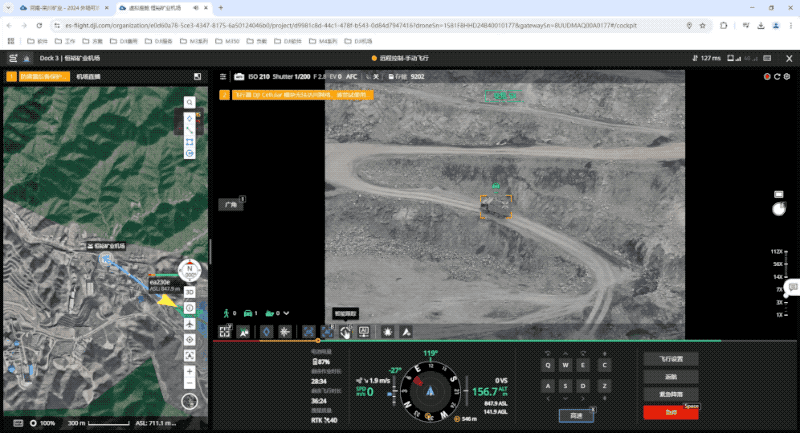The width and height of the screenshot is (800, 433).
Task: Toggle the high speed mode button
Action: (576, 416)
